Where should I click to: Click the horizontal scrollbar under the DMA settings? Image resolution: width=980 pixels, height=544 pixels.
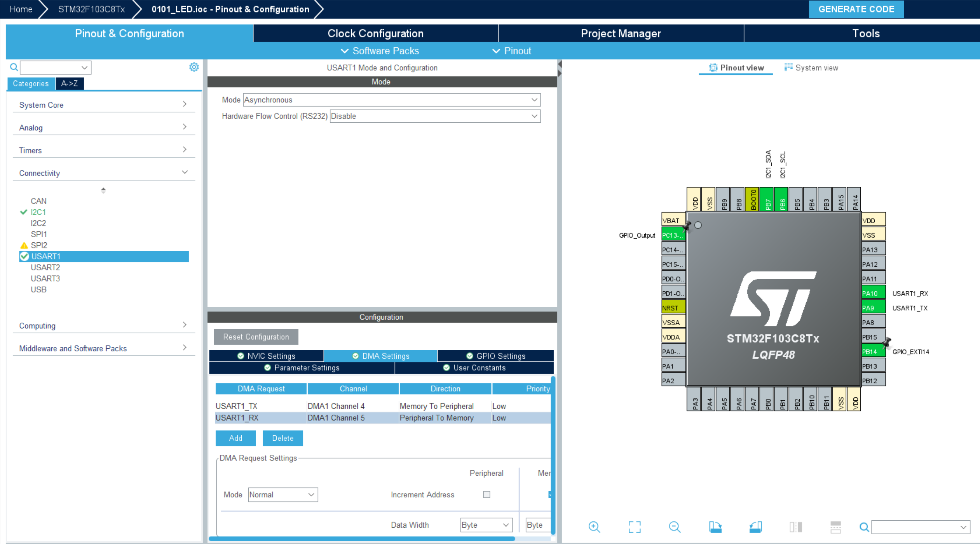coord(362,539)
